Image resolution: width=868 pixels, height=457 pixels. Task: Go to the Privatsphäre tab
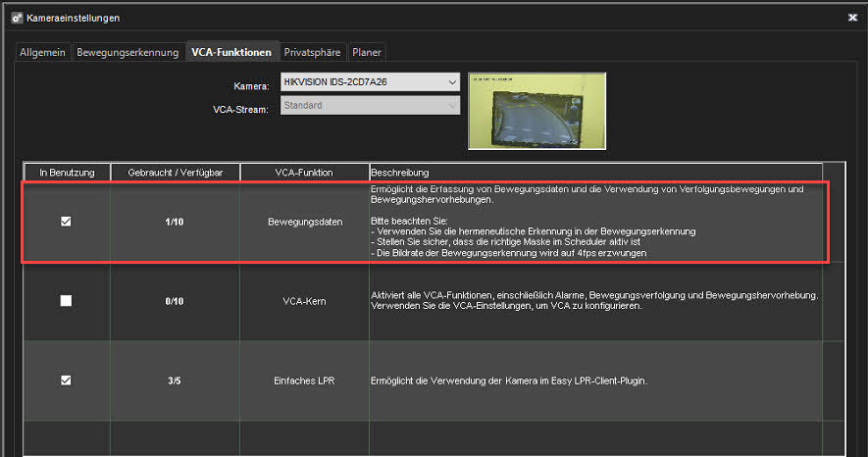point(312,52)
